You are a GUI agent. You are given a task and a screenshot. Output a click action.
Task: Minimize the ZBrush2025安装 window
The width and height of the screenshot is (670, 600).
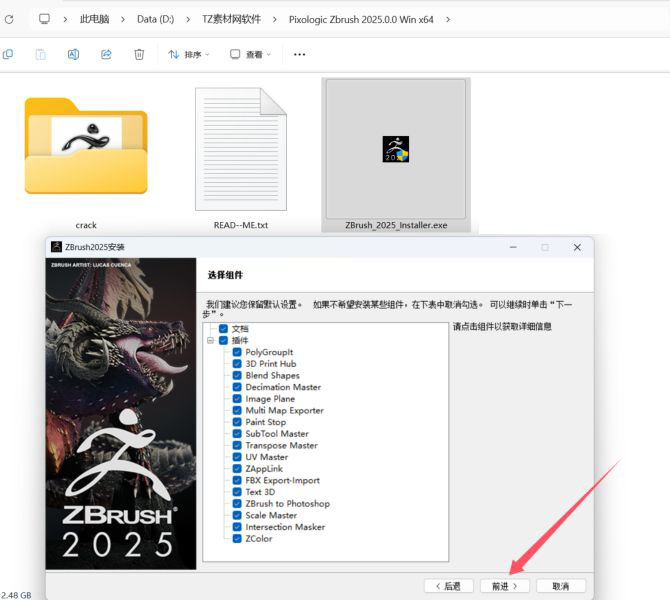click(x=513, y=247)
